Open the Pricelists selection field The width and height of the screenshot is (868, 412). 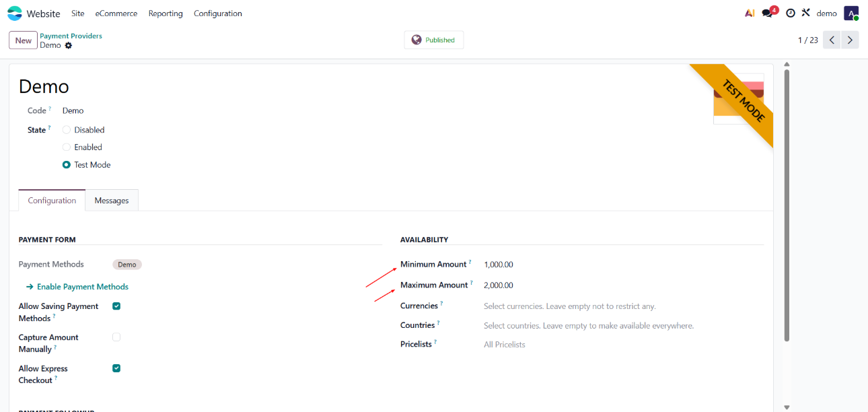(x=505, y=345)
